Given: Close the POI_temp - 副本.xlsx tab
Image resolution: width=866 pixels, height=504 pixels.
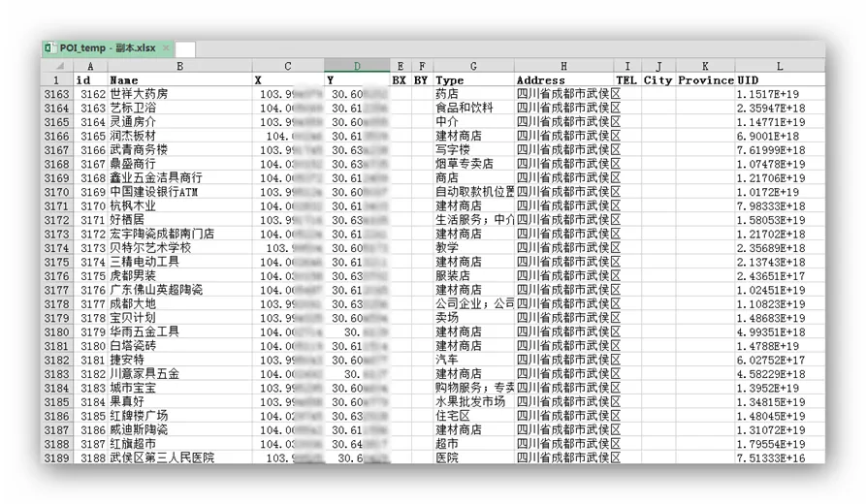Looking at the screenshot, I should click(166, 48).
